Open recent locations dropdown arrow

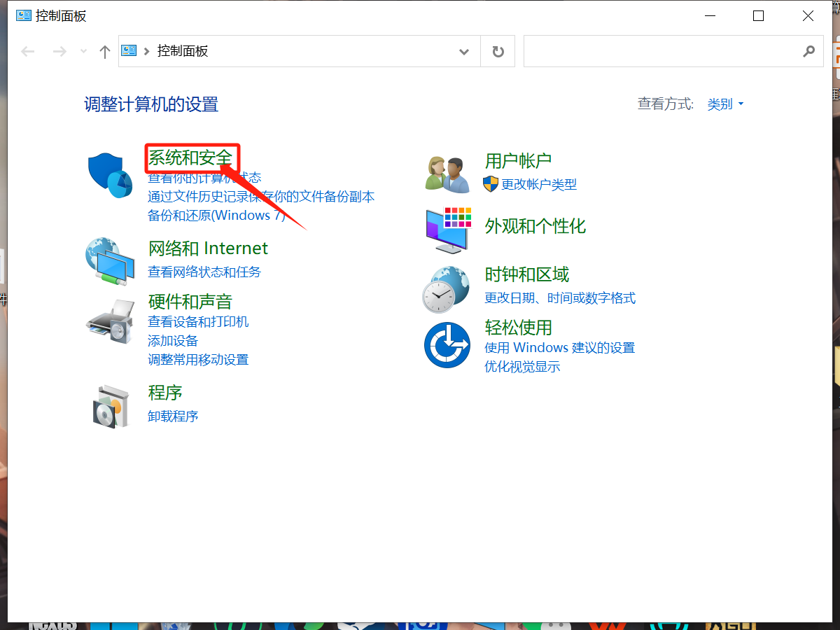[x=84, y=51]
